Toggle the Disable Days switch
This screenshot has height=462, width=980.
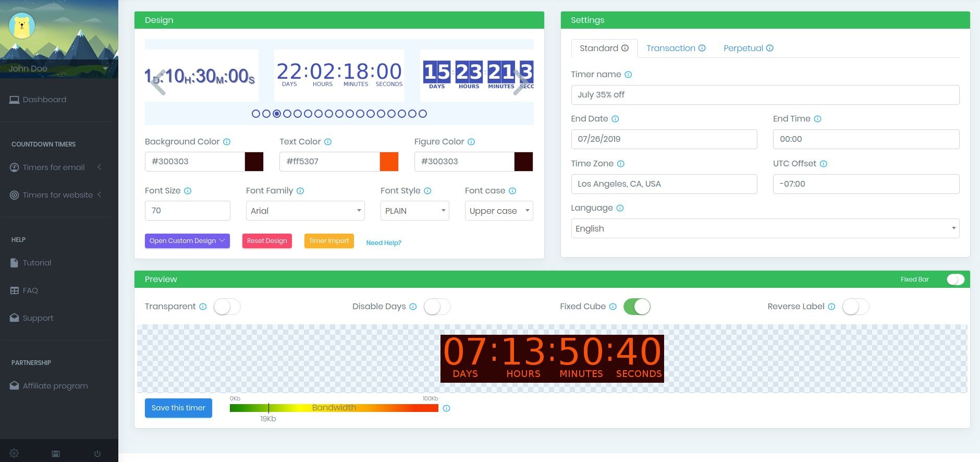[437, 307]
